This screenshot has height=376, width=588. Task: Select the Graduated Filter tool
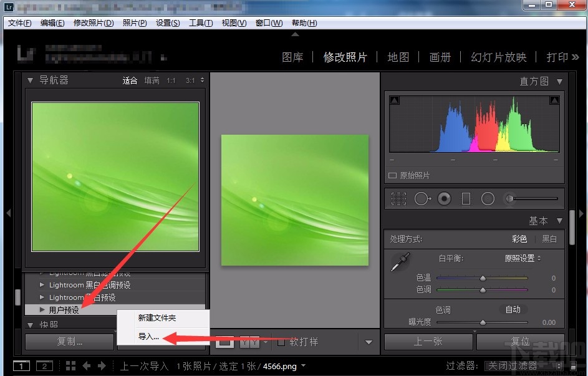[466, 198]
